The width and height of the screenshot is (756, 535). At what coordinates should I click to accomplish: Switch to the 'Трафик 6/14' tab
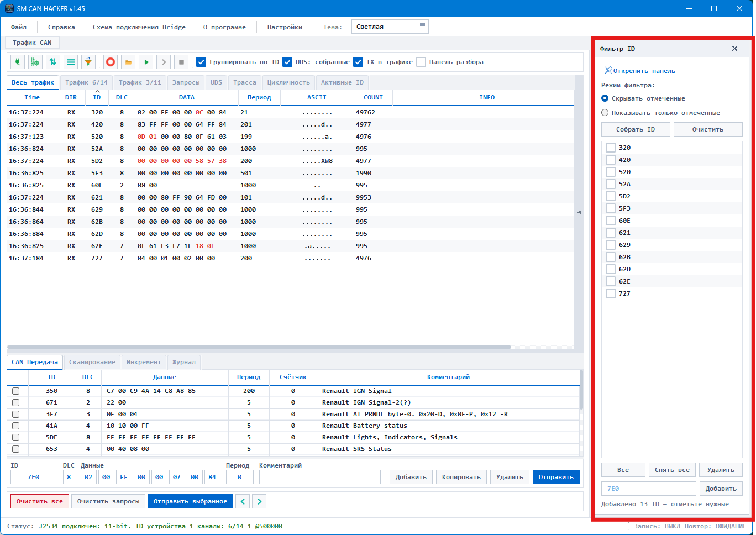(86, 82)
